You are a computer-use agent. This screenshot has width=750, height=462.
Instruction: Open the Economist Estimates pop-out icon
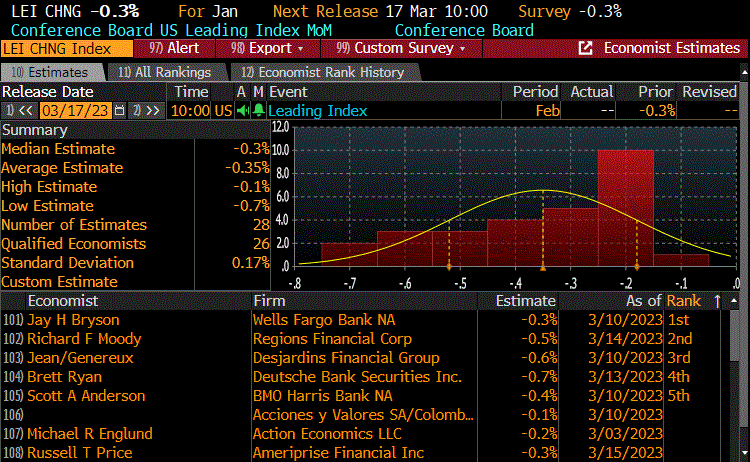[x=585, y=48]
